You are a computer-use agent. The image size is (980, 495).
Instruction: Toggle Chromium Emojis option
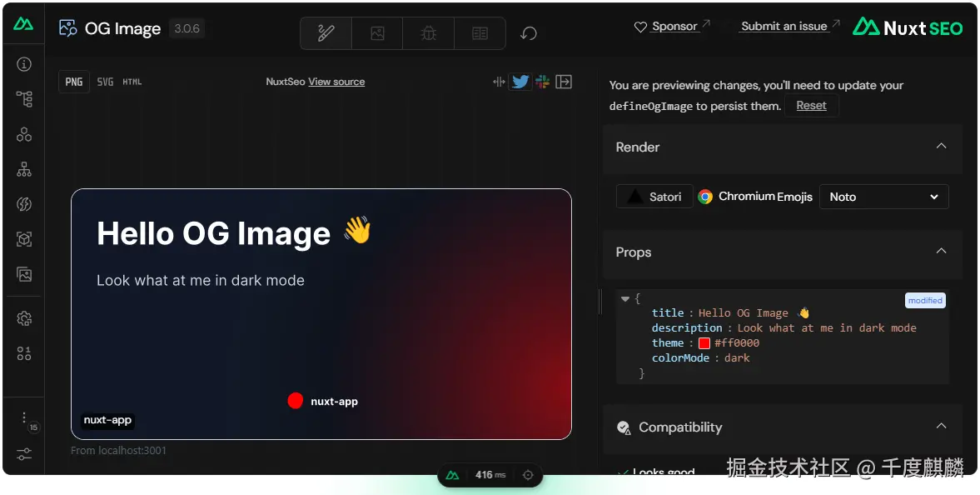(x=754, y=196)
